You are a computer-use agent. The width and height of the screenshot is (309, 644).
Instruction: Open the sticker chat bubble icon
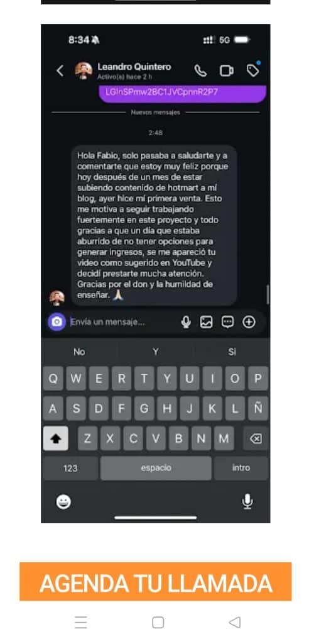click(227, 322)
